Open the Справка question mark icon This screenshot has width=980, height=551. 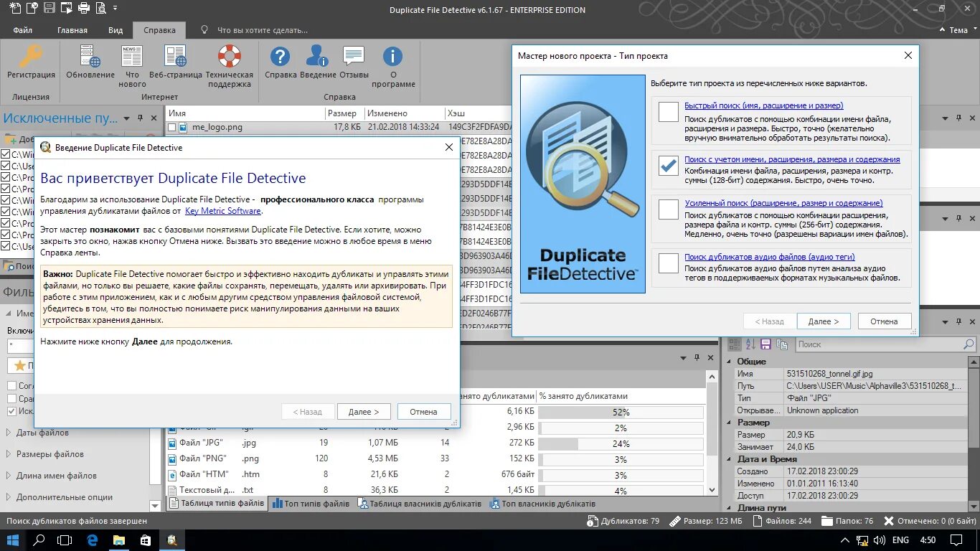coord(280,57)
